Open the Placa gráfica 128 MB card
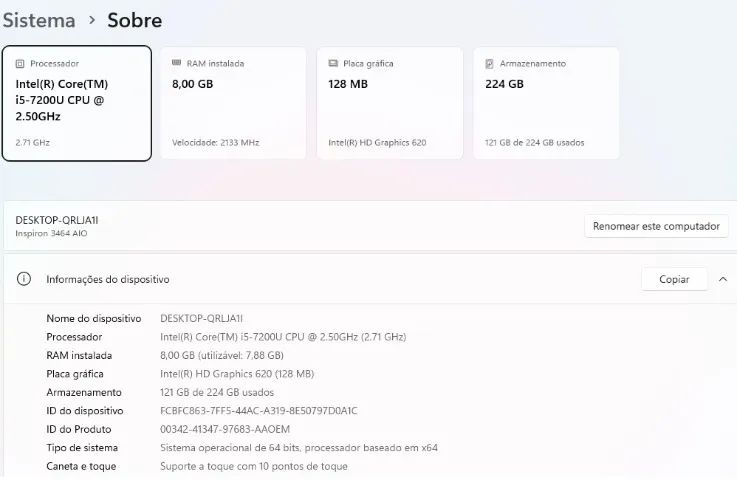737x480 pixels. click(x=390, y=103)
